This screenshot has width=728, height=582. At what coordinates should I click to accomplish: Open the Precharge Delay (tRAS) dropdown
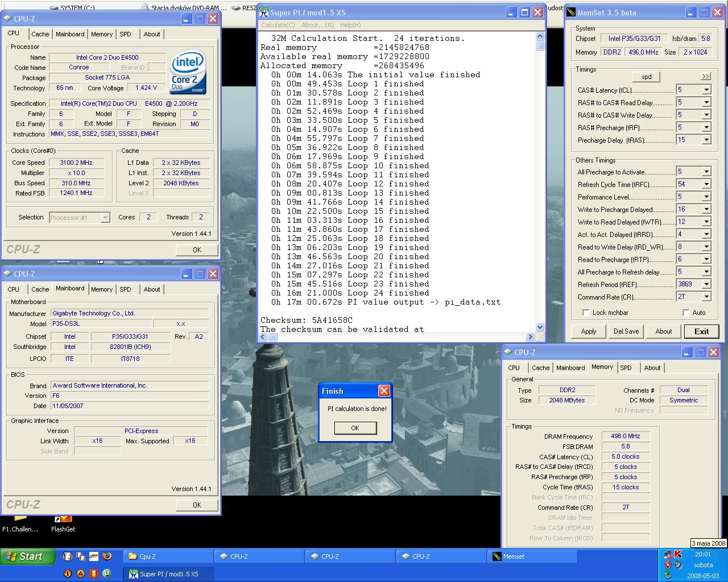click(706, 140)
